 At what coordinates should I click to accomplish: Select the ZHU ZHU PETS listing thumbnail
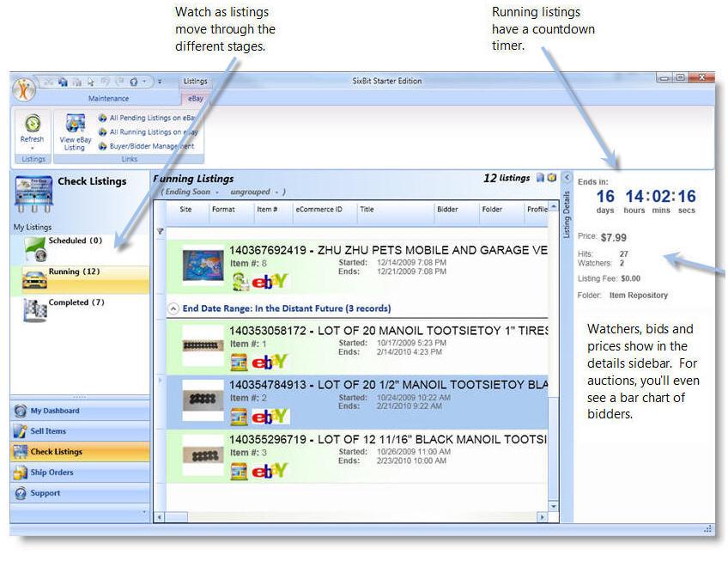coord(203,265)
